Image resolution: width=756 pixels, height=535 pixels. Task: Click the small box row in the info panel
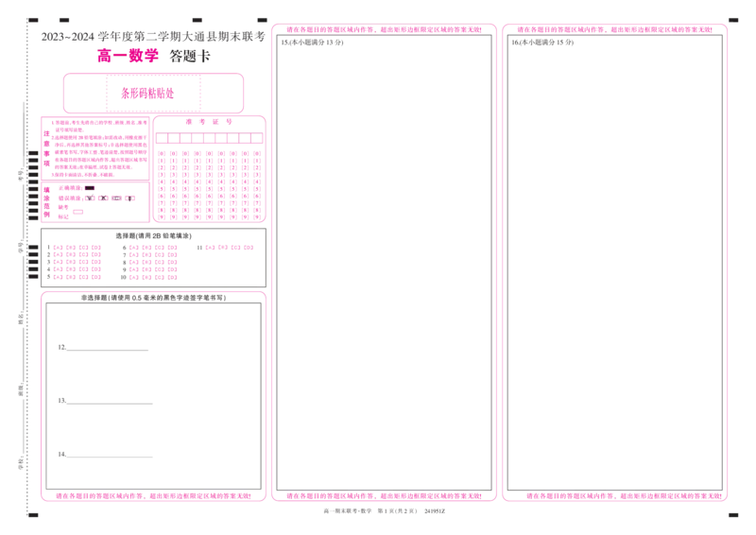point(95,199)
